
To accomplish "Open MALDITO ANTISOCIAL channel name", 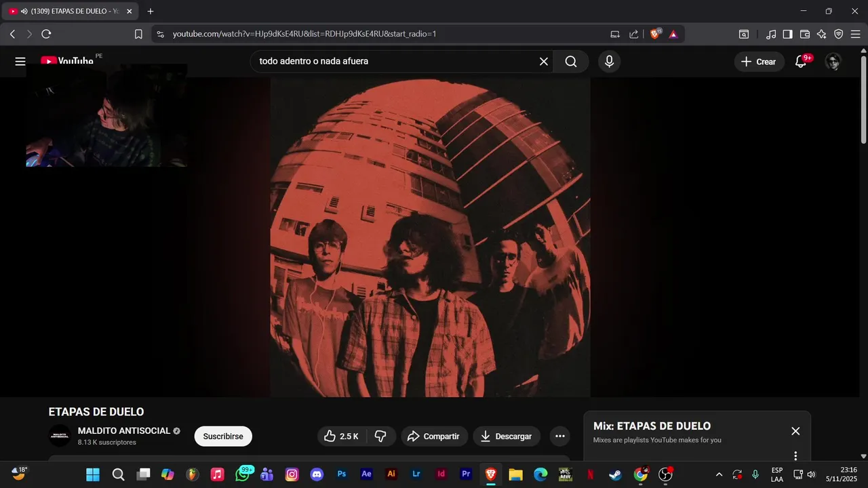I will point(124,431).
